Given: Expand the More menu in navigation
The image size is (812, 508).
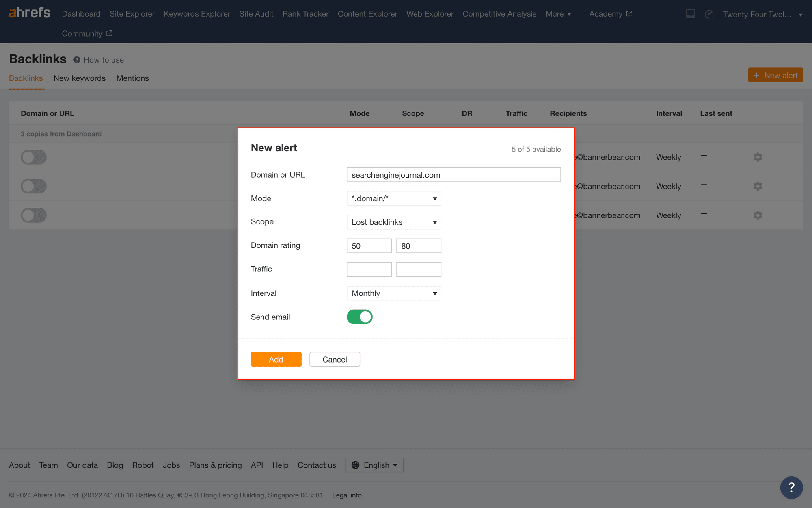Looking at the screenshot, I should tap(558, 14).
